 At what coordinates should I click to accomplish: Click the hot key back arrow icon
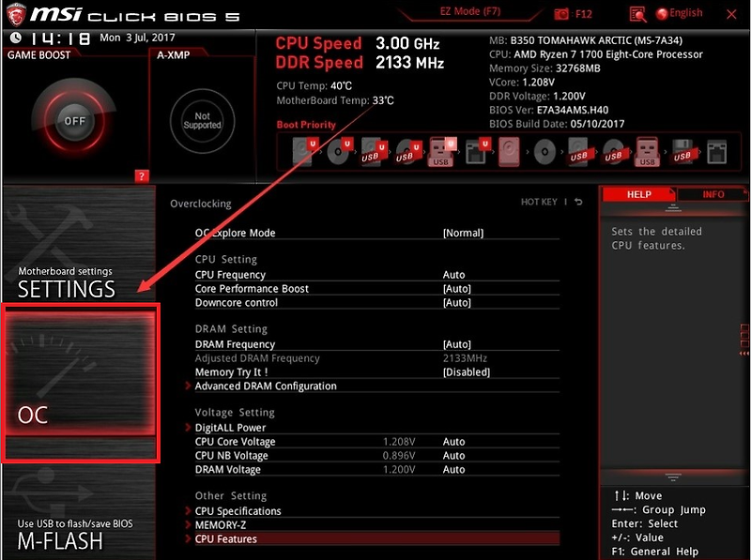578,202
